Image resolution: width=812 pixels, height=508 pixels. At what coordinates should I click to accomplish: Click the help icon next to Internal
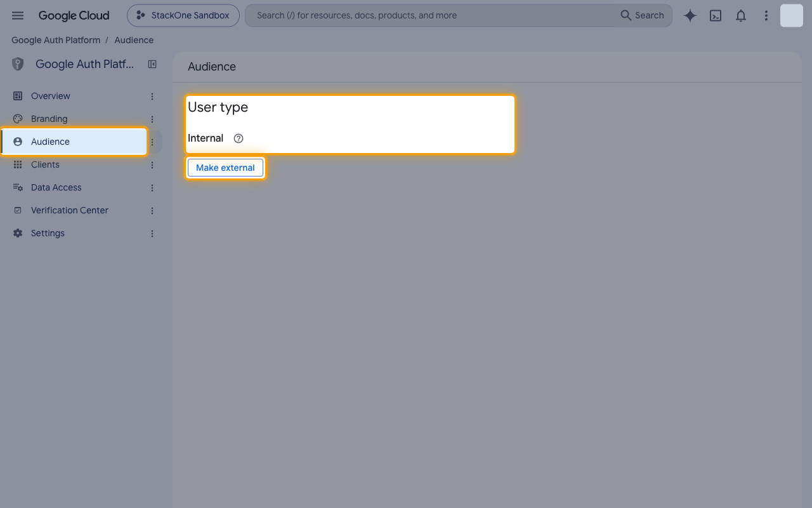[x=239, y=138]
